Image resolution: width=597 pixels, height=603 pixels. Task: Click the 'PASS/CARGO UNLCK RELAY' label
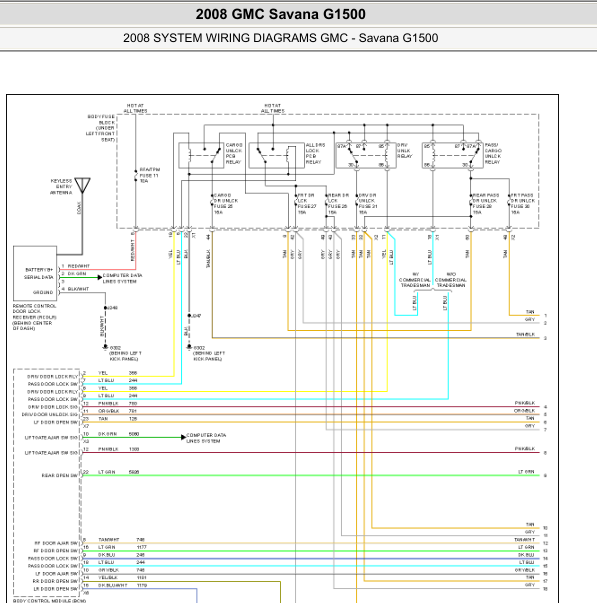(493, 153)
